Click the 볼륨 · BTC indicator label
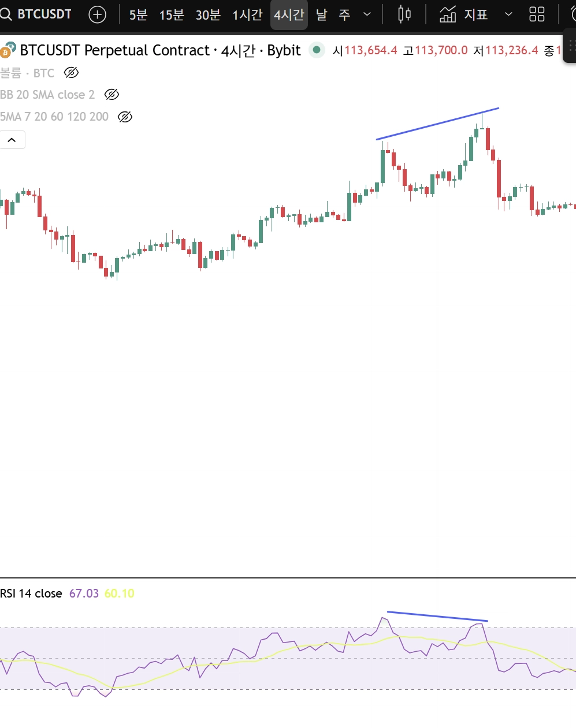 point(27,73)
